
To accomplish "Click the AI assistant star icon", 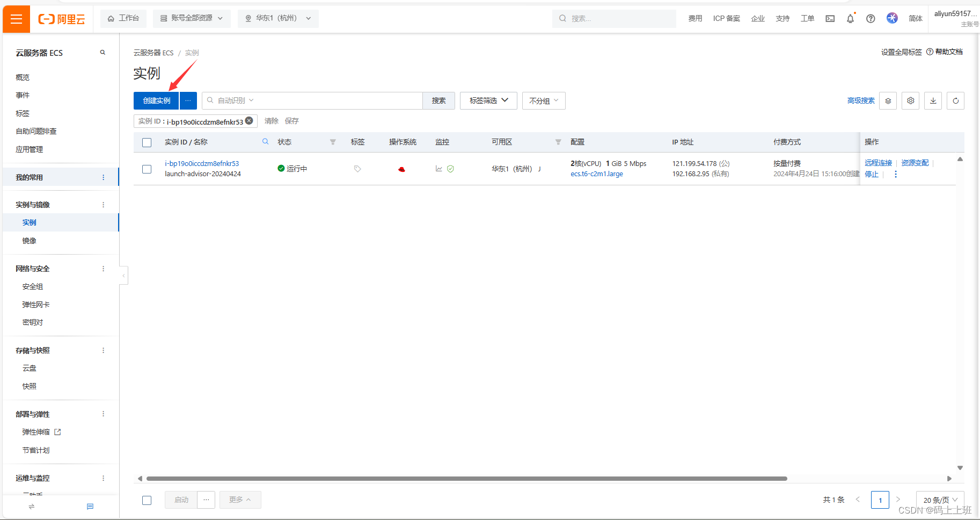I will [892, 18].
